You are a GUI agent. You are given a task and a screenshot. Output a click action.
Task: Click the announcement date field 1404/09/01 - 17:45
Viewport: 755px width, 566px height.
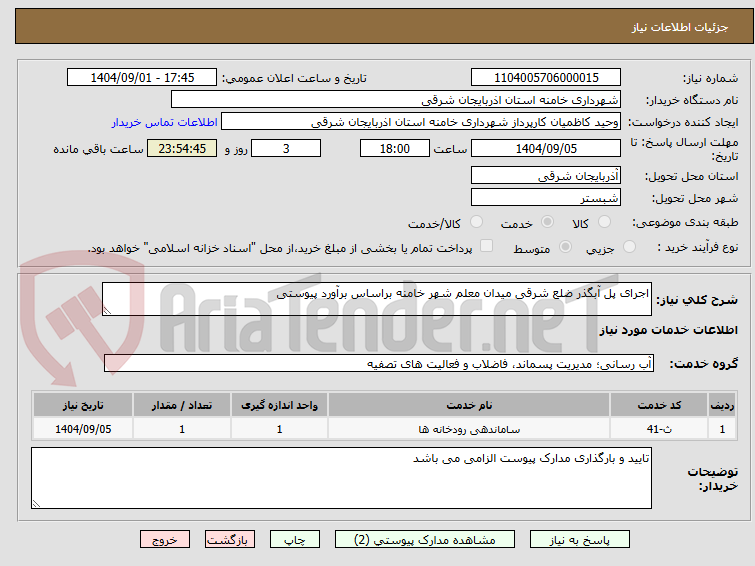point(142,77)
